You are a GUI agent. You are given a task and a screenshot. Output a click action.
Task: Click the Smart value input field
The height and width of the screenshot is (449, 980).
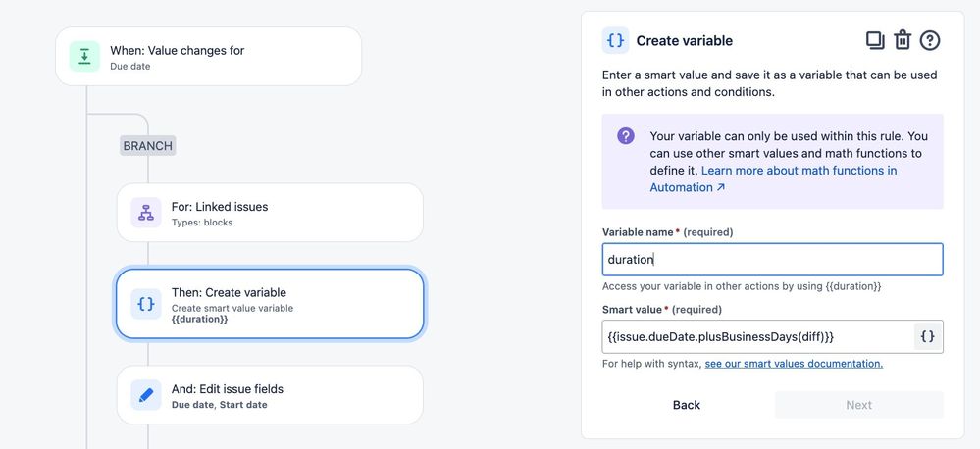point(757,336)
